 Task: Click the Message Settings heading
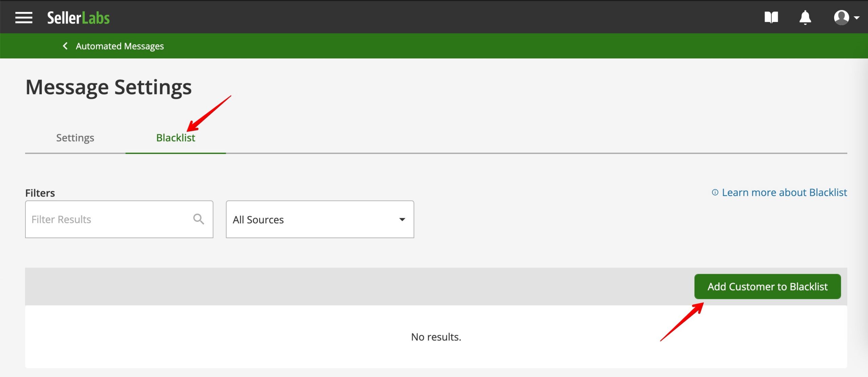click(108, 87)
